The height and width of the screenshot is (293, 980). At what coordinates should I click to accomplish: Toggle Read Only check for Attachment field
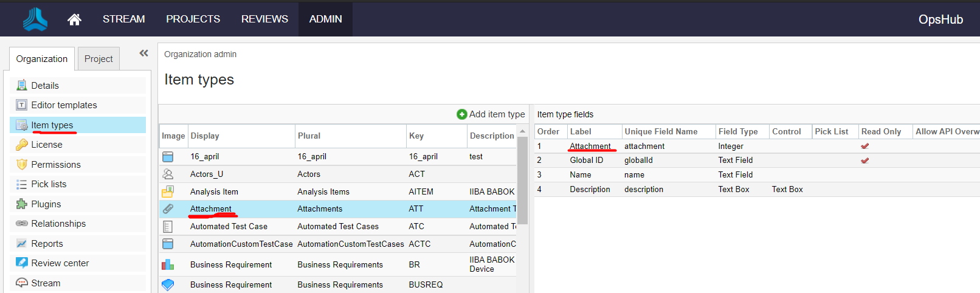point(864,146)
